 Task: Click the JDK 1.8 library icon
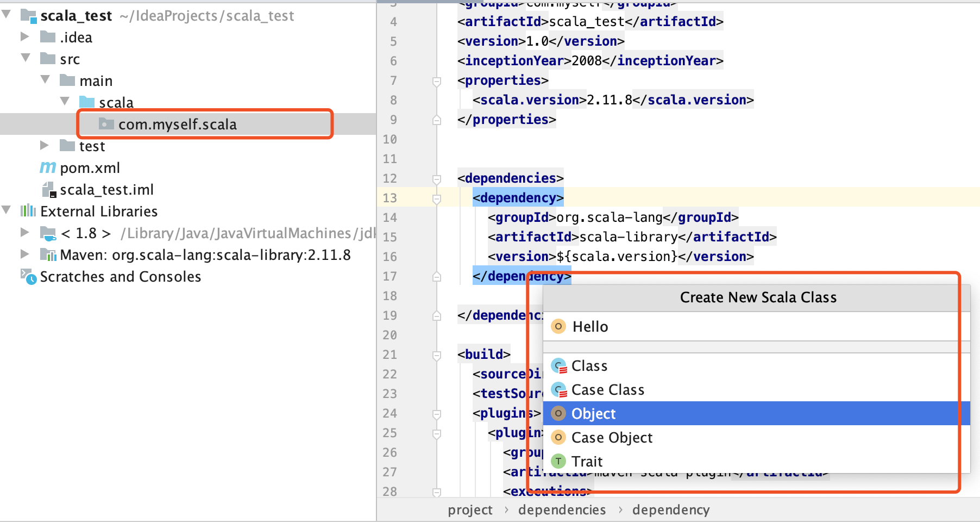[48, 233]
